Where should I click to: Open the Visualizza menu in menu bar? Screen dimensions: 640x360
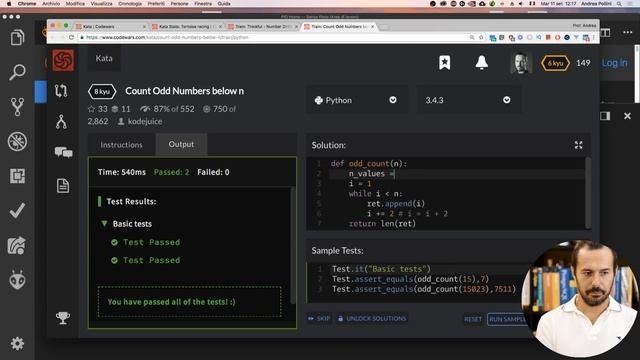[102, 4]
